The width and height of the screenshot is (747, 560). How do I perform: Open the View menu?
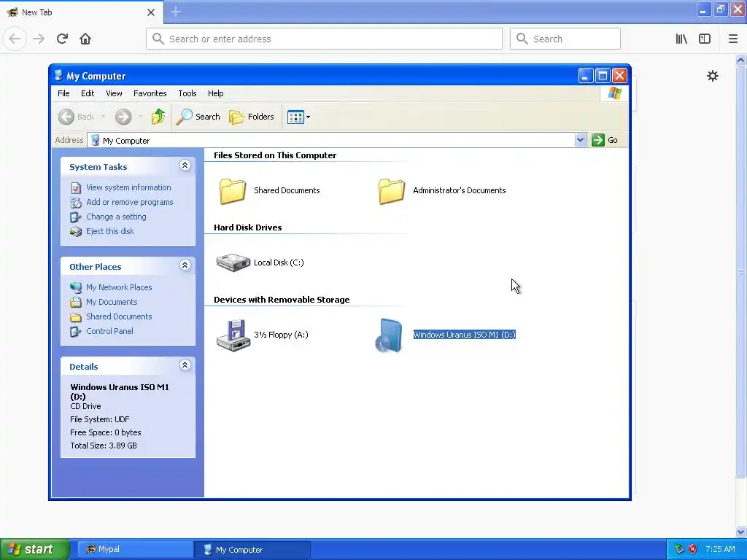[x=114, y=93]
